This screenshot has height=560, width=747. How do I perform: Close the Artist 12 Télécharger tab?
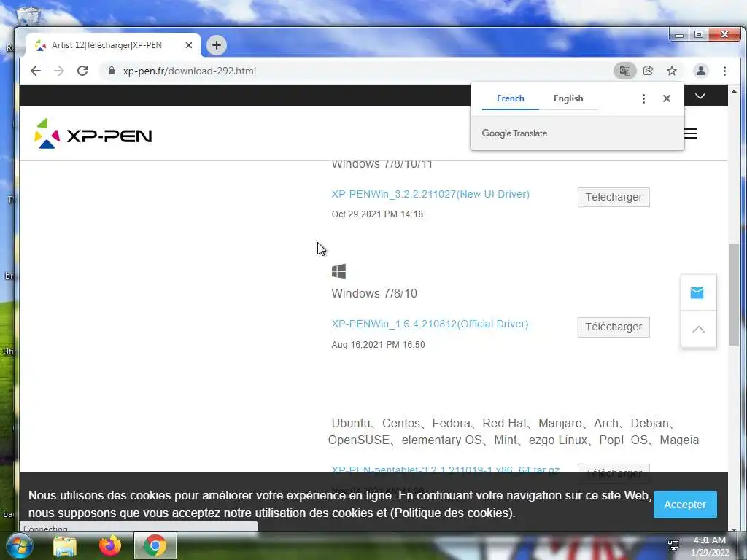(x=189, y=45)
